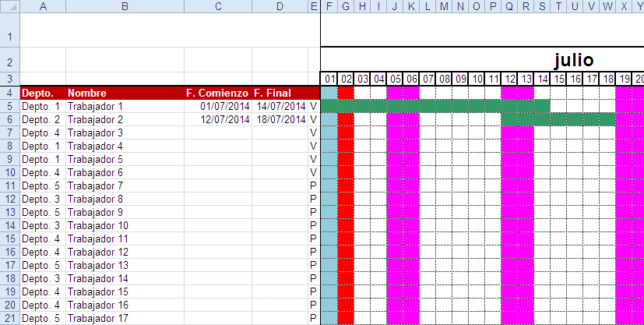Image resolution: width=644 pixels, height=325 pixels.
Task: Select the 'P' type cell for Trabajador 7
Action: coord(314,185)
